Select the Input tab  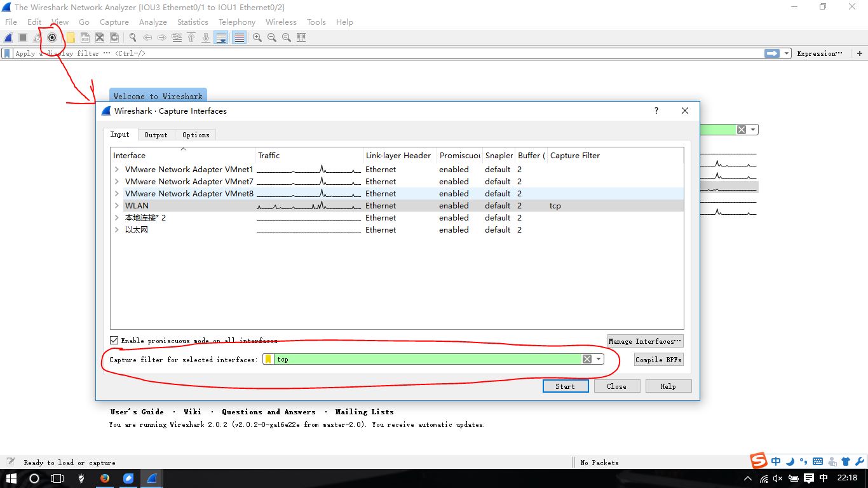(x=119, y=134)
